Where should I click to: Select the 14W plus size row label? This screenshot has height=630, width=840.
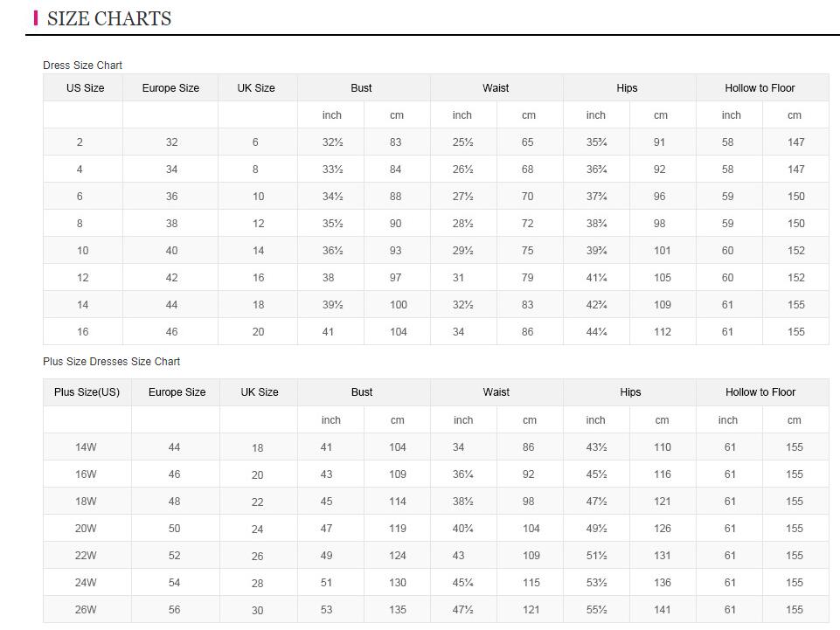[86, 447]
